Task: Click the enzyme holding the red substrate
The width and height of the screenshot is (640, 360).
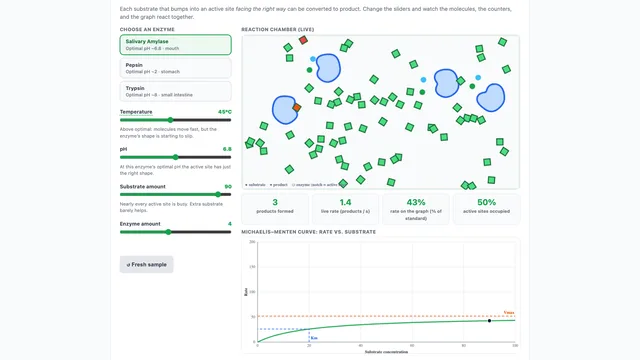Action: click(x=285, y=110)
